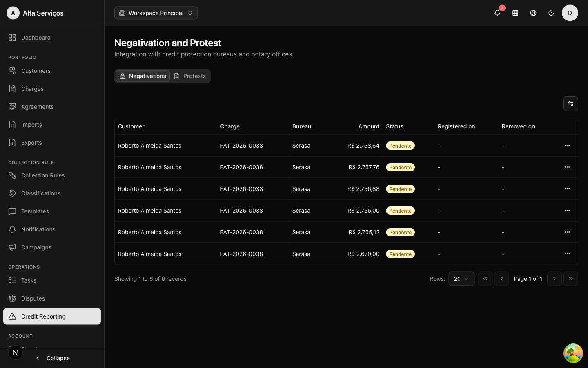Click the Removed on column header

tap(518, 126)
